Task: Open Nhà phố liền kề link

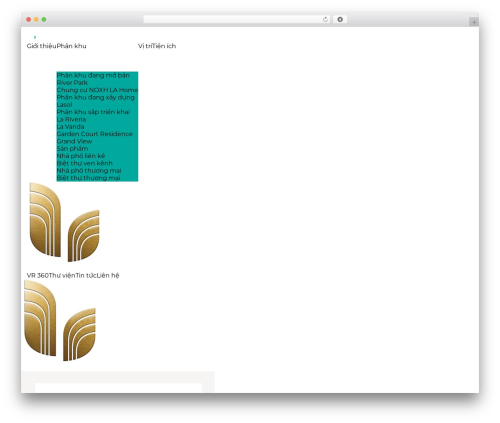Action: coord(81,156)
